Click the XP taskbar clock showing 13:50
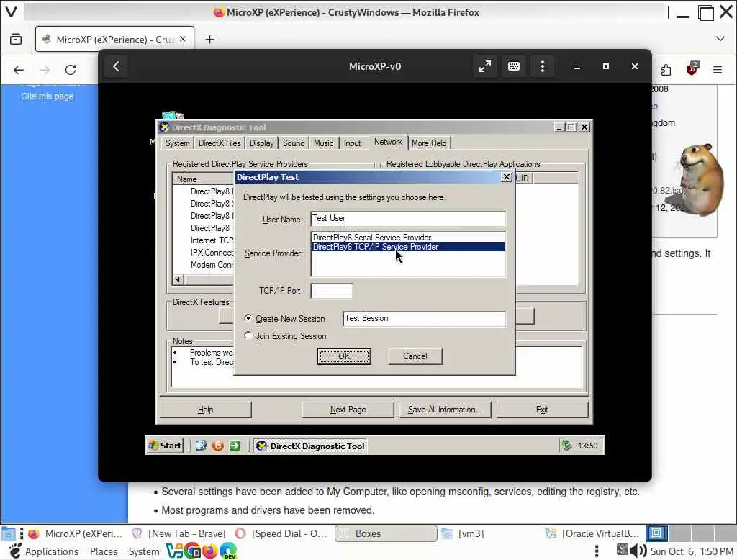The width and height of the screenshot is (737, 560). click(x=587, y=446)
